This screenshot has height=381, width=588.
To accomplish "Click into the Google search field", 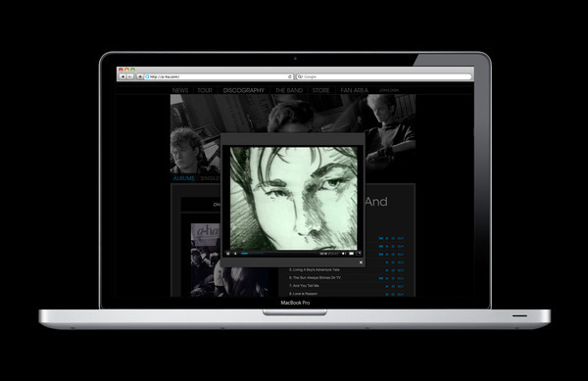I will pyautogui.click(x=384, y=76).
